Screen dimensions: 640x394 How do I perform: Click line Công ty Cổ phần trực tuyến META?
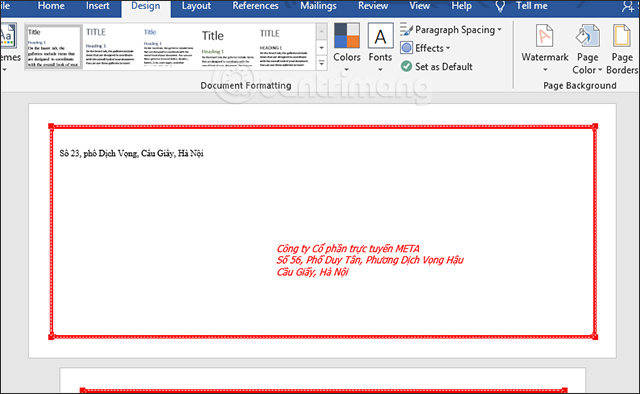tap(348, 248)
